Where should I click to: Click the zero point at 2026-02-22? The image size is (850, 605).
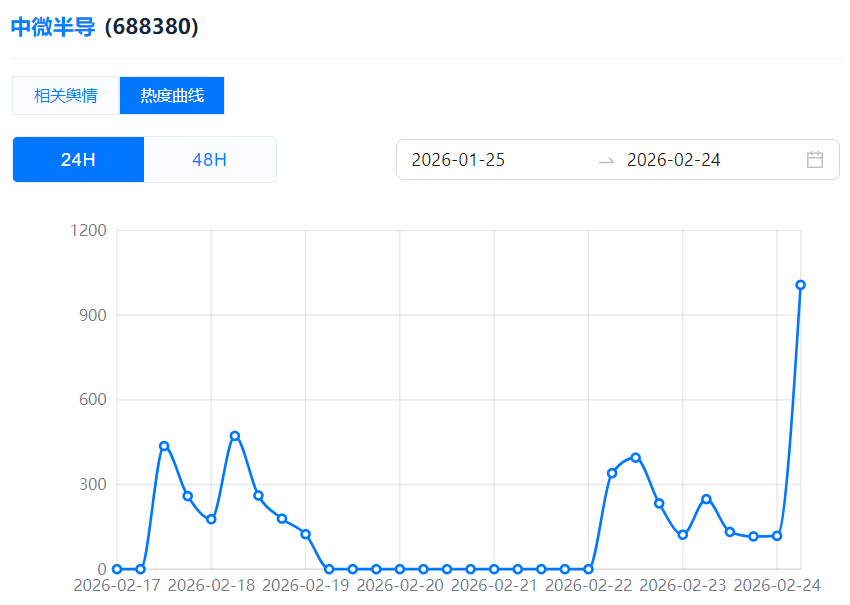tap(588, 569)
